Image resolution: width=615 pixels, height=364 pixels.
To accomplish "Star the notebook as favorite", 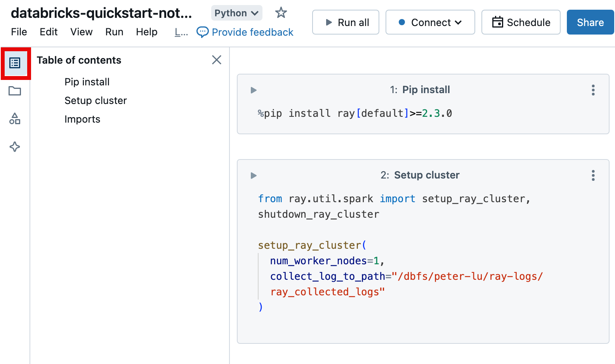I will pos(281,13).
